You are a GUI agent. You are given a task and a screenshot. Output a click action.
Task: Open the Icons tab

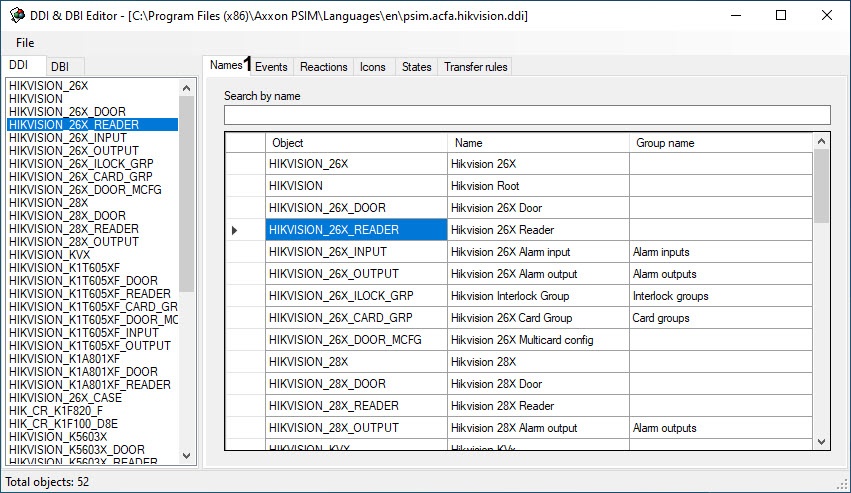coord(372,67)
